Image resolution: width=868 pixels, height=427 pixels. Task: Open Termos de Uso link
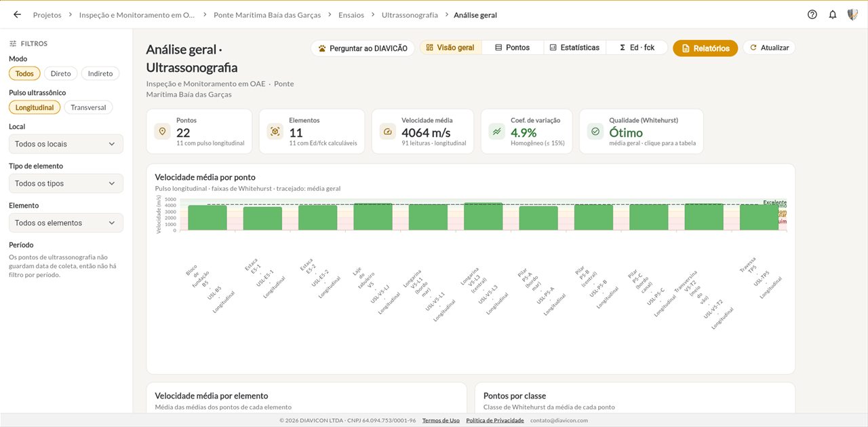click(441, 420)
